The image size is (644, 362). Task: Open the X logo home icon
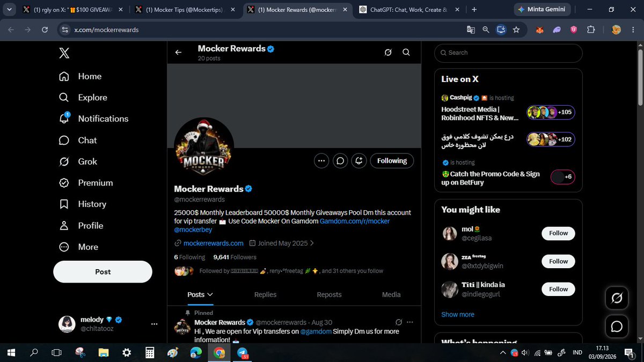click(x=64, y=53)
